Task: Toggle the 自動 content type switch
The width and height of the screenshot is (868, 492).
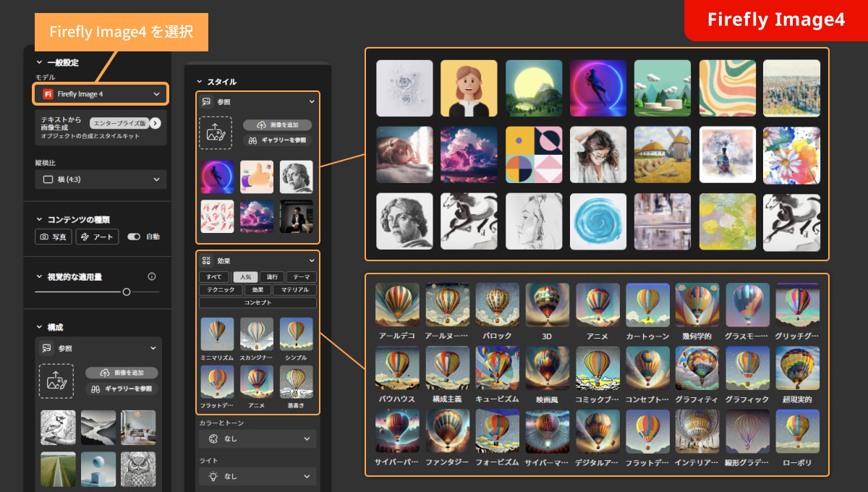Action: pos(134,237)
